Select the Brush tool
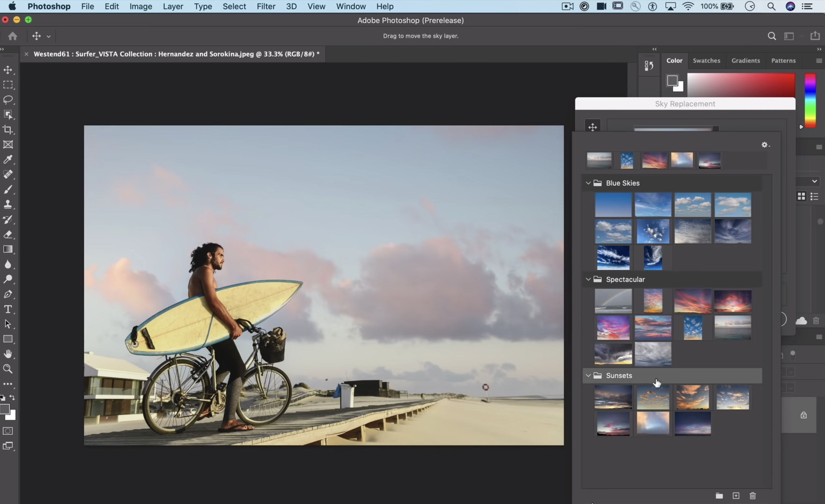 tap(8, 189)
